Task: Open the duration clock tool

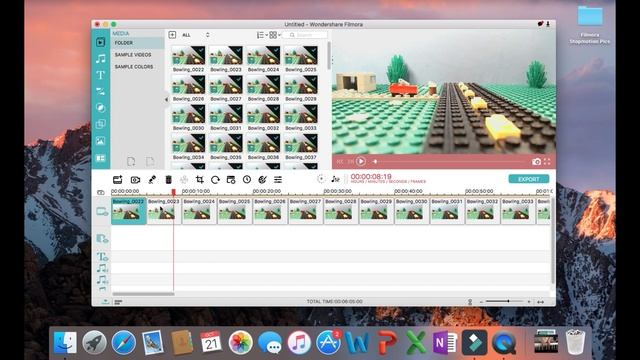Action: click(247, 180)
